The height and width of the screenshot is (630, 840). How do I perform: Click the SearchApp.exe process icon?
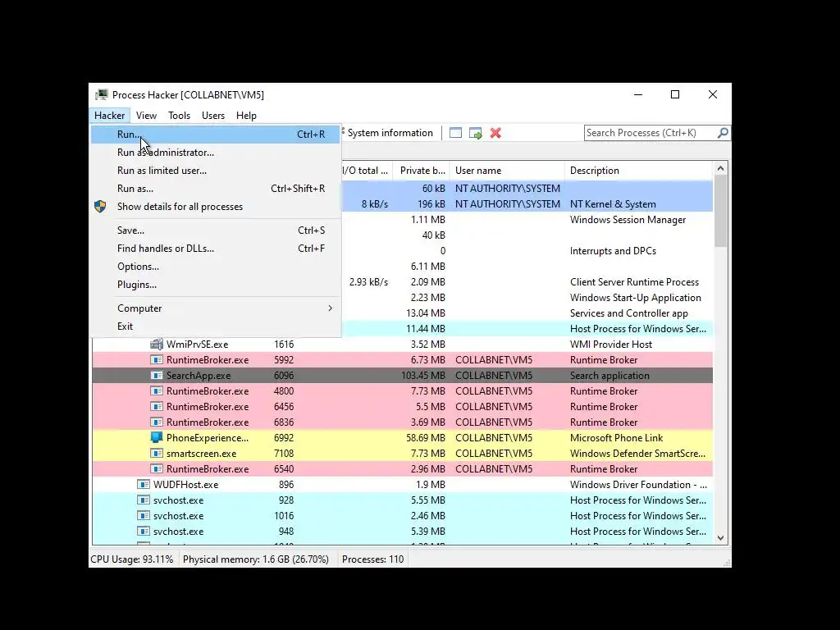[157, 376]
